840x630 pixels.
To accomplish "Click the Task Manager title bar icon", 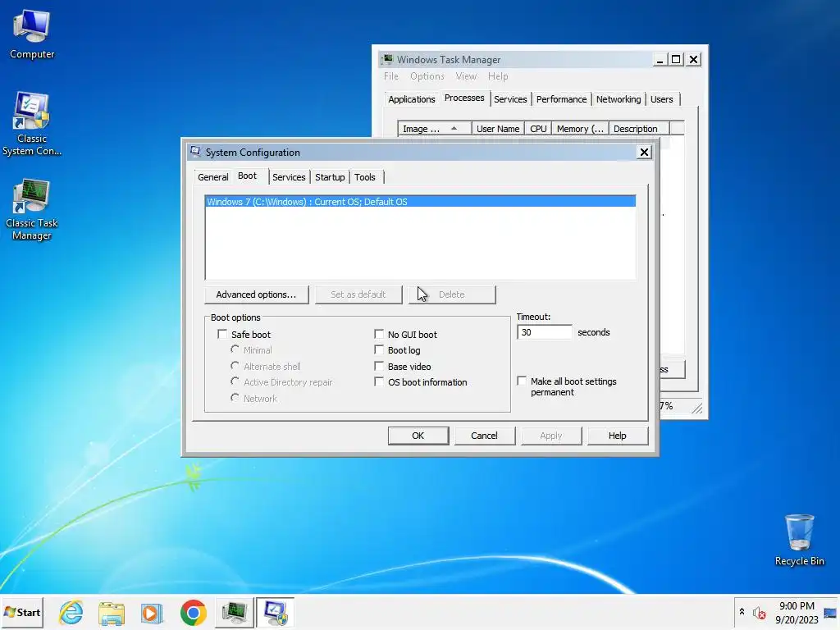I will point(387,59).
